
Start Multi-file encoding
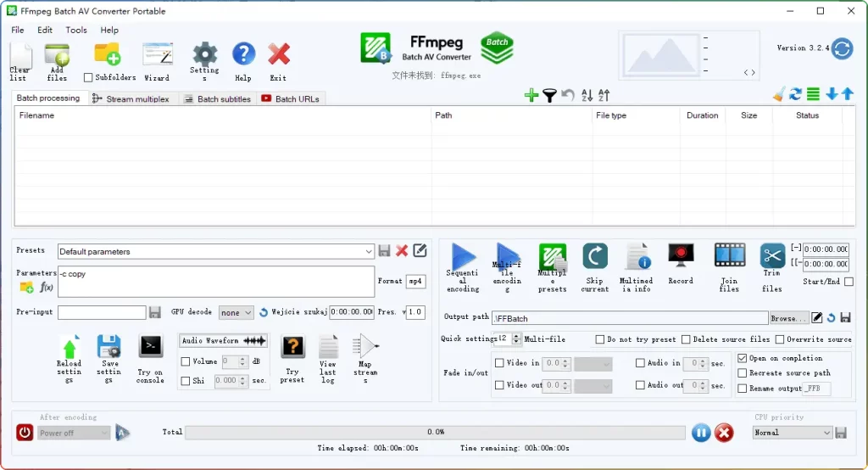pyautogui.click(x=507, y=268)
